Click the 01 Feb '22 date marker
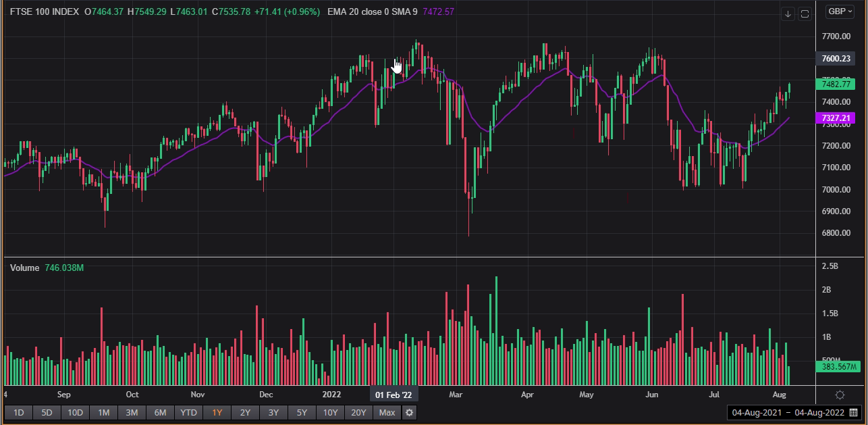 coord(394,394)
